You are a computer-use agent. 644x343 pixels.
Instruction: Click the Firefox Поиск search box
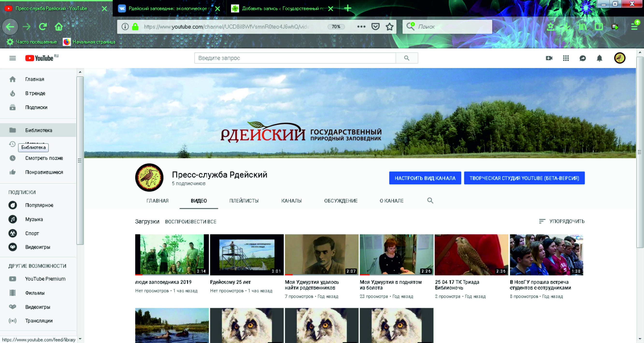pyautogui.click(x=448, y=27)
